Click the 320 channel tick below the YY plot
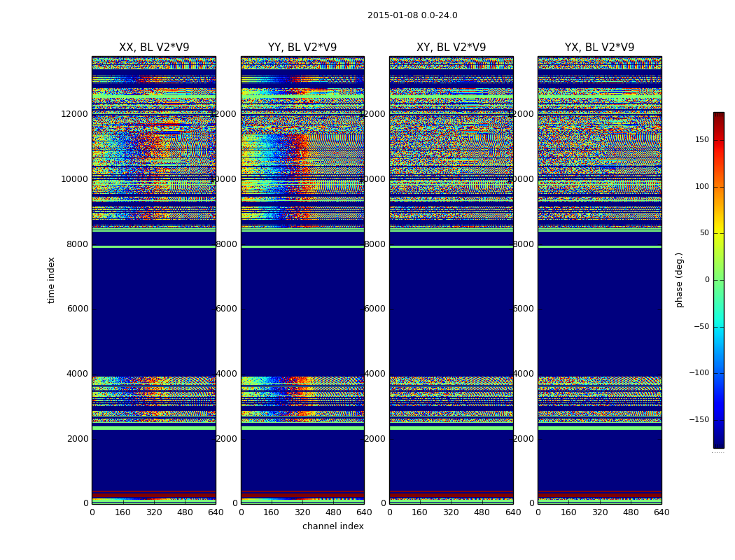This screenshot has height=560, width=735. [302, 512]
